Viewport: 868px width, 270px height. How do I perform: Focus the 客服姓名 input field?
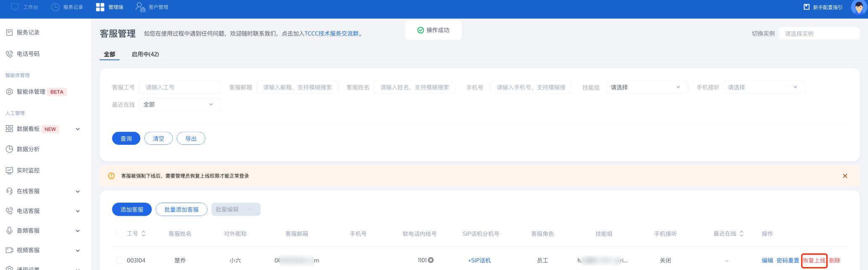pyautogui.click(x=414, y=87)
